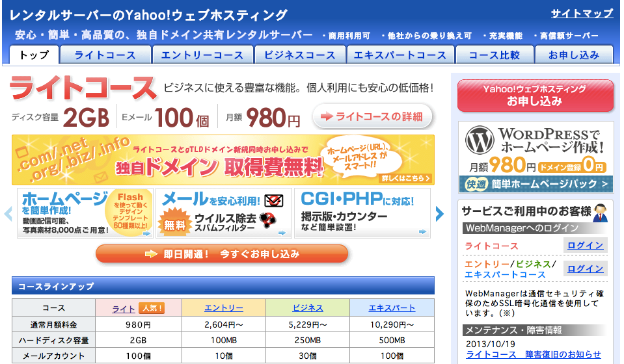
Task: Click the Yahoo!ウェブホスティング お申し込み button
Action: pyautogui.click(x=536, y=96)
